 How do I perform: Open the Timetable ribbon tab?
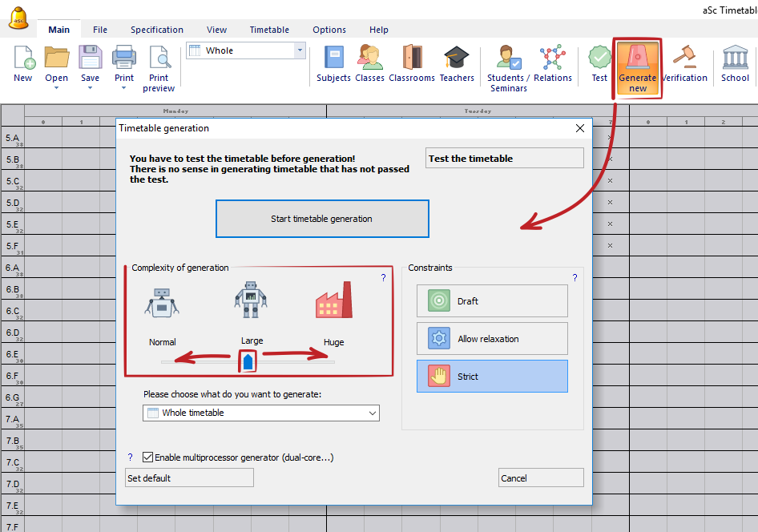(269, 30)
